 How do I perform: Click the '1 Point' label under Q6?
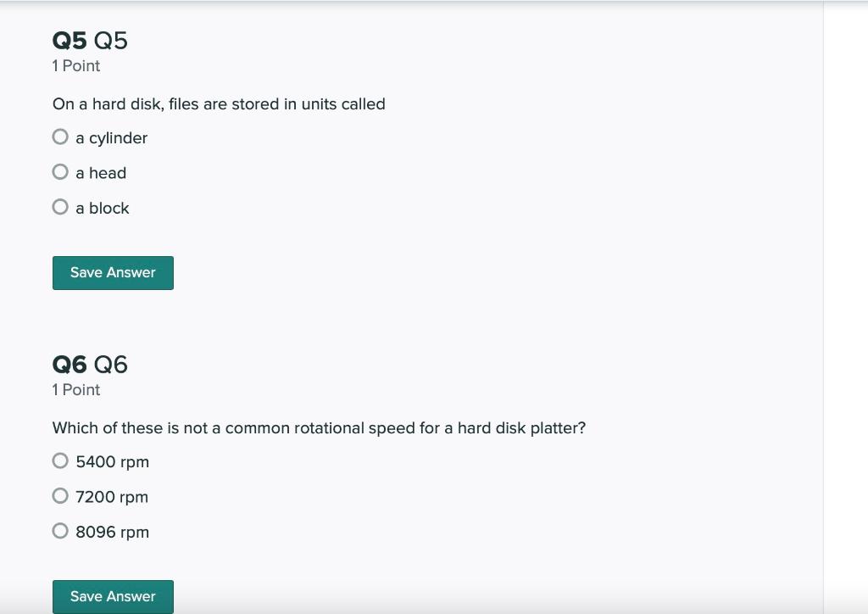point(75,390)
